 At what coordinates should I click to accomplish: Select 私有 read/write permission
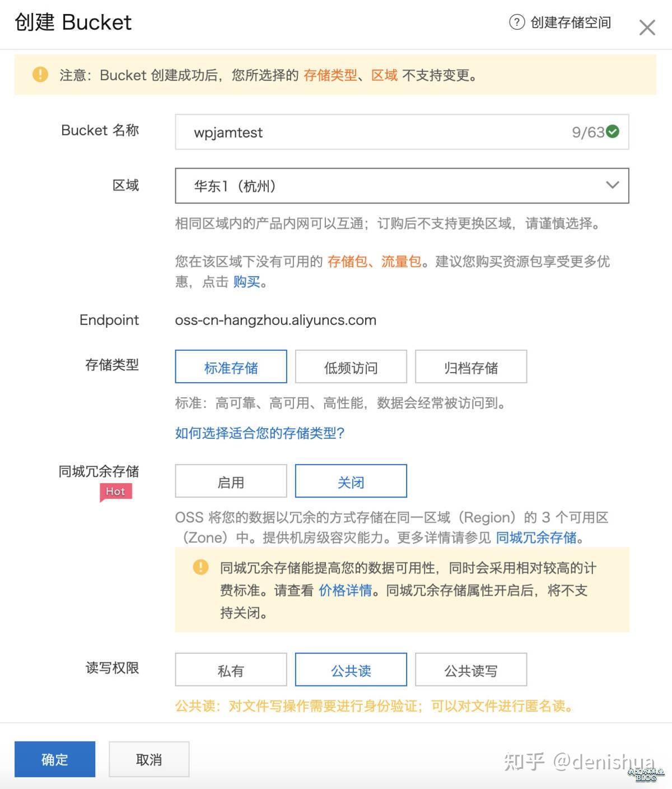click(x=231, y=670)
